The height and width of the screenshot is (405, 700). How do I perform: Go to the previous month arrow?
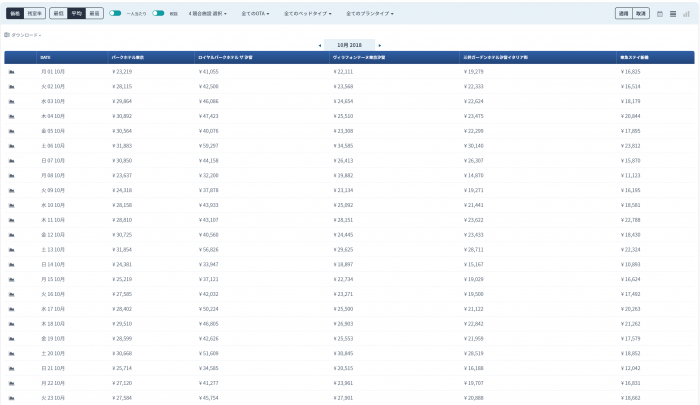click(320, 45)
